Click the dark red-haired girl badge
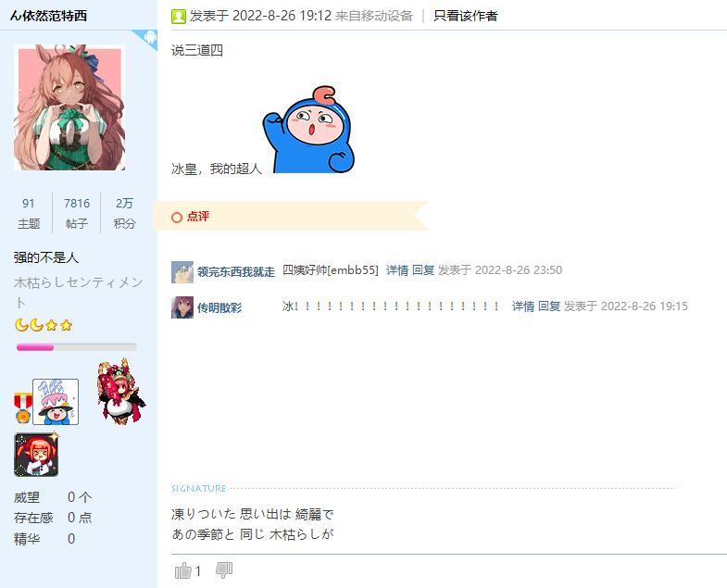727x588 pixels. [x=36, y=455]
